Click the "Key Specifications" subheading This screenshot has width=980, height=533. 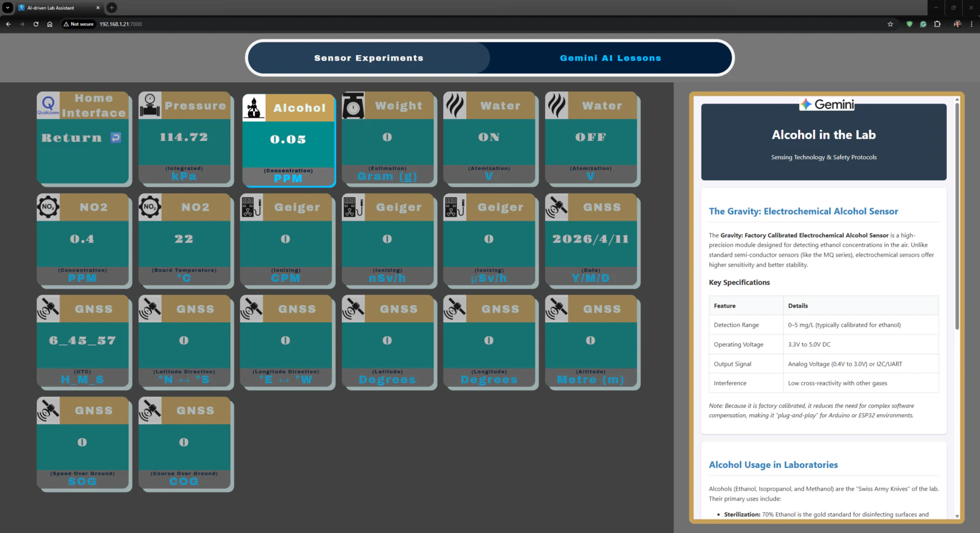739,282
